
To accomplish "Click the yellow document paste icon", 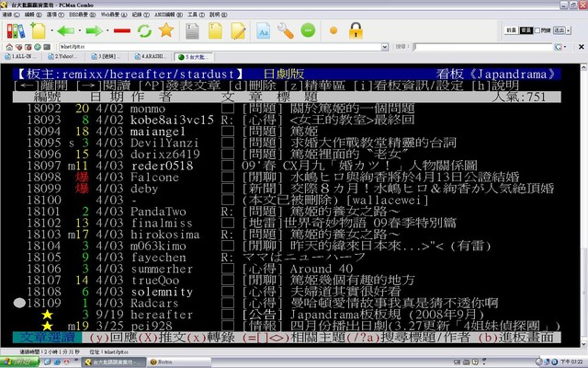I will (x=215, y=30).
